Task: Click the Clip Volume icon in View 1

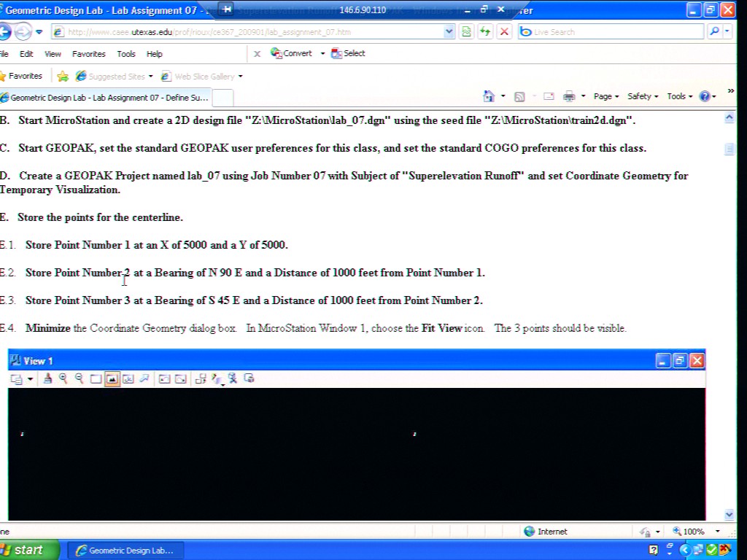Action: 233,378
